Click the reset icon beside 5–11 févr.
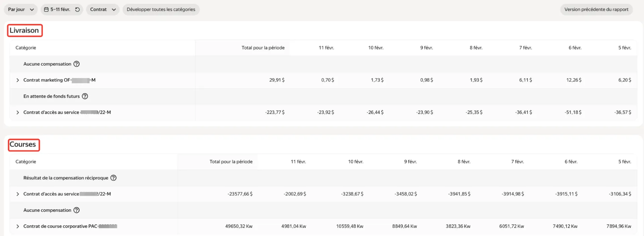Image resolution: width=644 pixels, height=236 pixels. [x=77, y=9]
